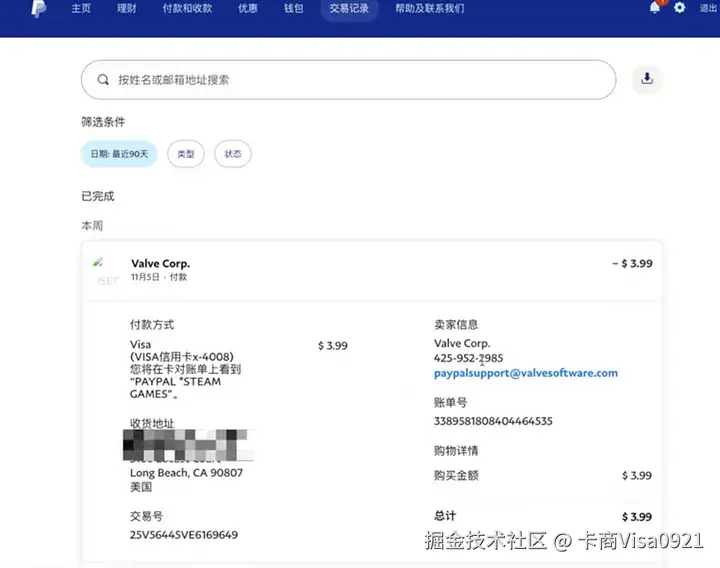Image resolution: width=720 pixels, height=568 pixels.
Task: Click the 交易号 label
Action: click(146, 516)
